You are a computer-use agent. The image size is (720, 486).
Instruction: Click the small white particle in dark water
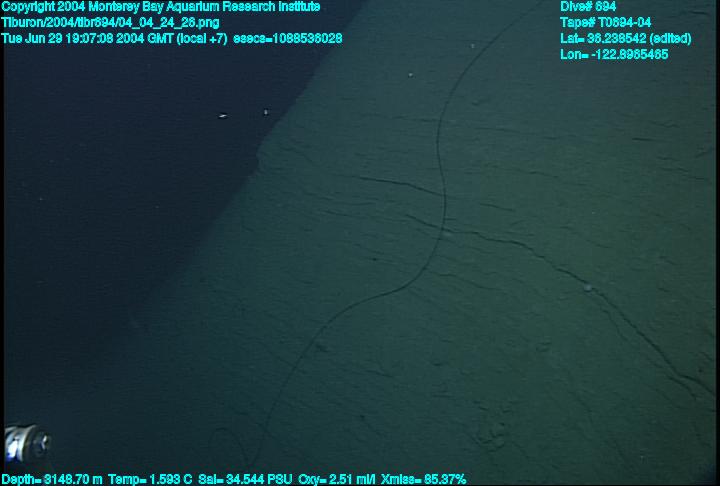pos(221,116)
